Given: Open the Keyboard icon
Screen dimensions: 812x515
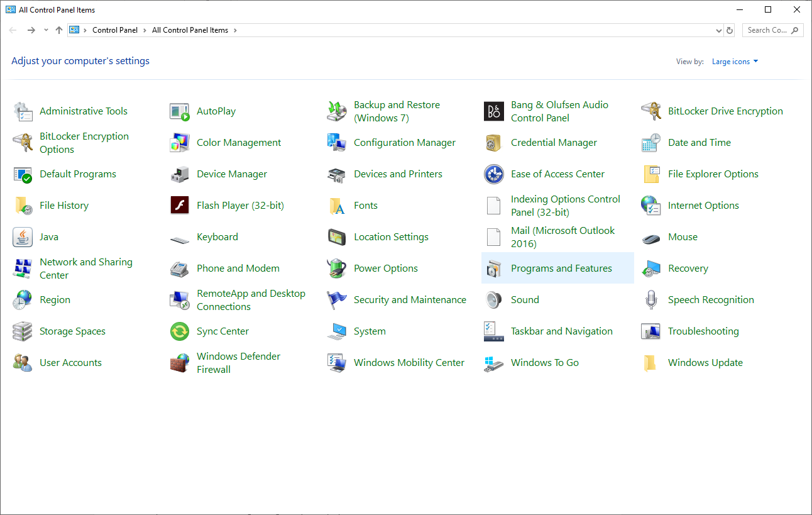Looking at the screenshot, I should 180,240.
